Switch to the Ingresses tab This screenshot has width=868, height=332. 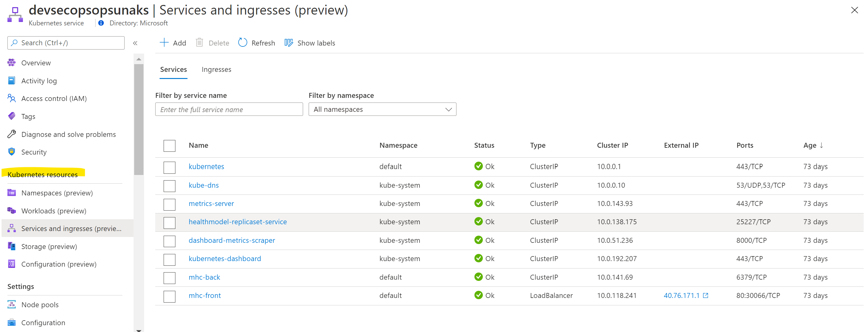(x=216, y=69)
